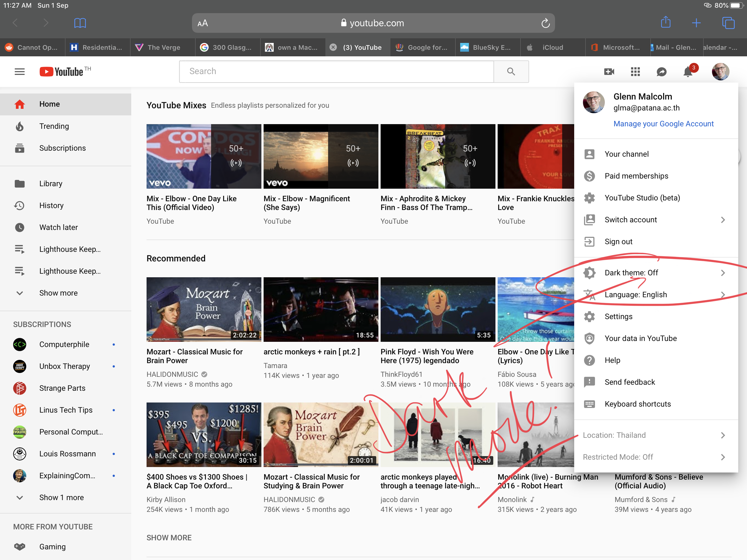Open History in the sidebar
This screenshot has width=747, height=560.
[x=66, y=205]
